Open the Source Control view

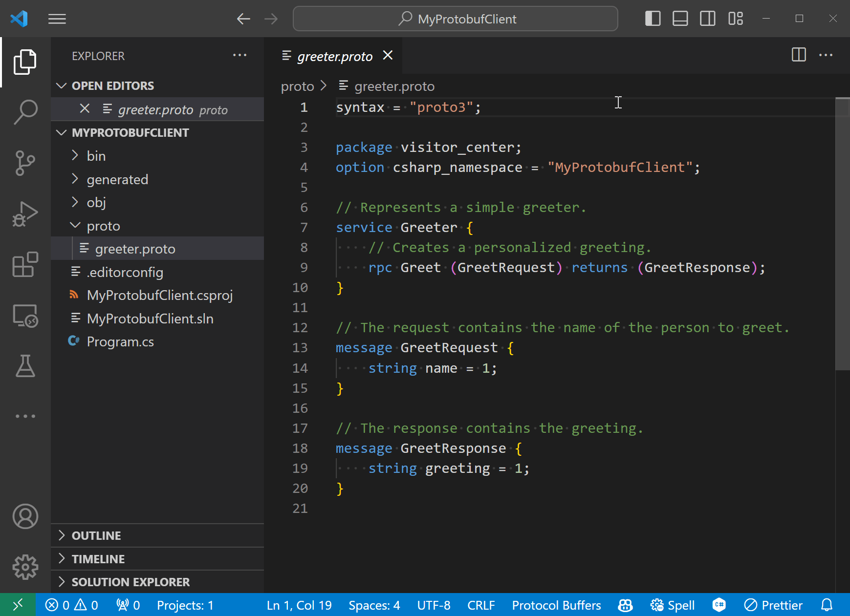point(25,163)
